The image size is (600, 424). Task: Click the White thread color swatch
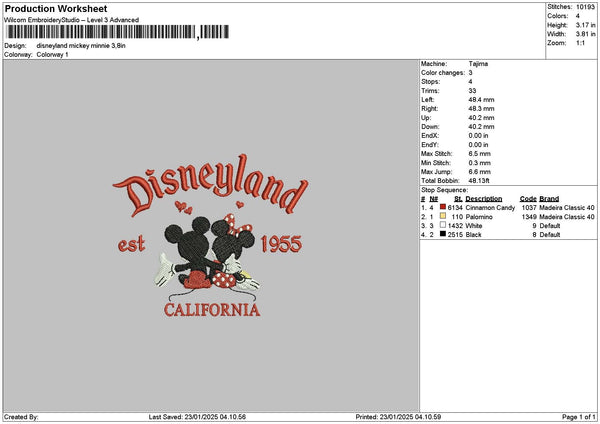[443, 225]
